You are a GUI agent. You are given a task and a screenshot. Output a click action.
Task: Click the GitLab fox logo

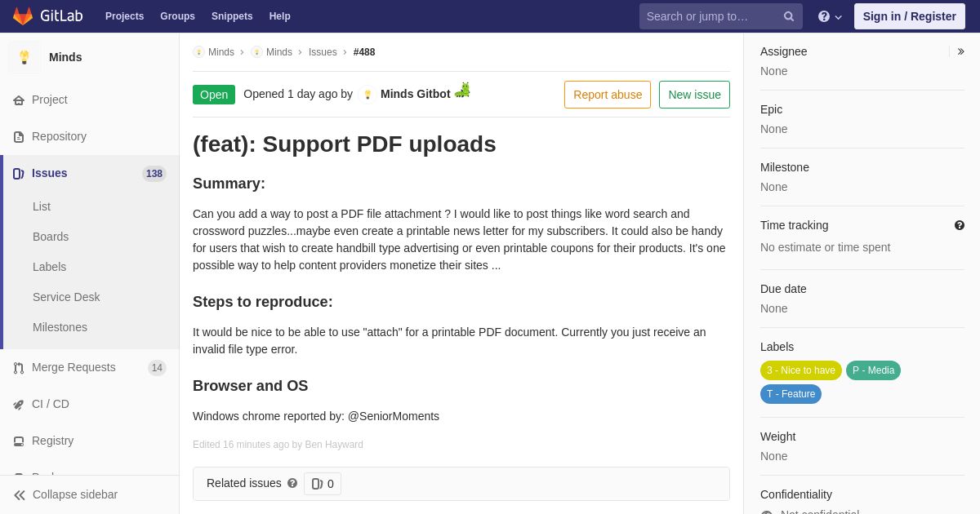(23, 16)
